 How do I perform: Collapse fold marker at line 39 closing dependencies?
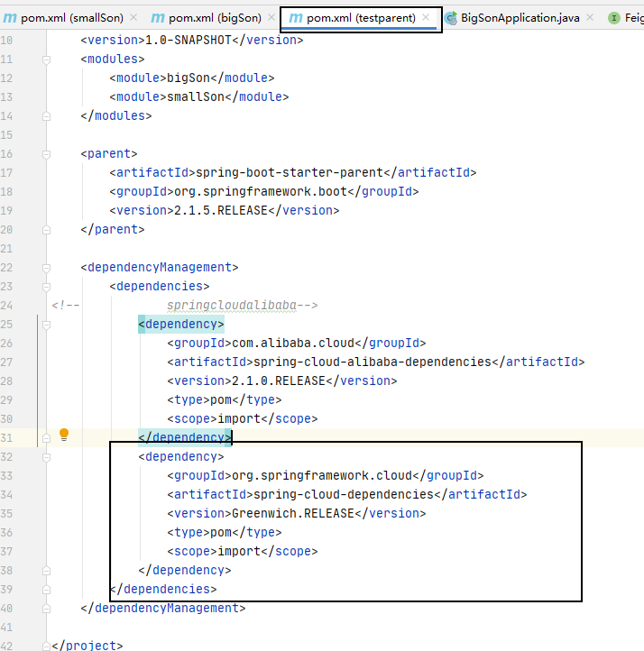[x=47, y=590]
